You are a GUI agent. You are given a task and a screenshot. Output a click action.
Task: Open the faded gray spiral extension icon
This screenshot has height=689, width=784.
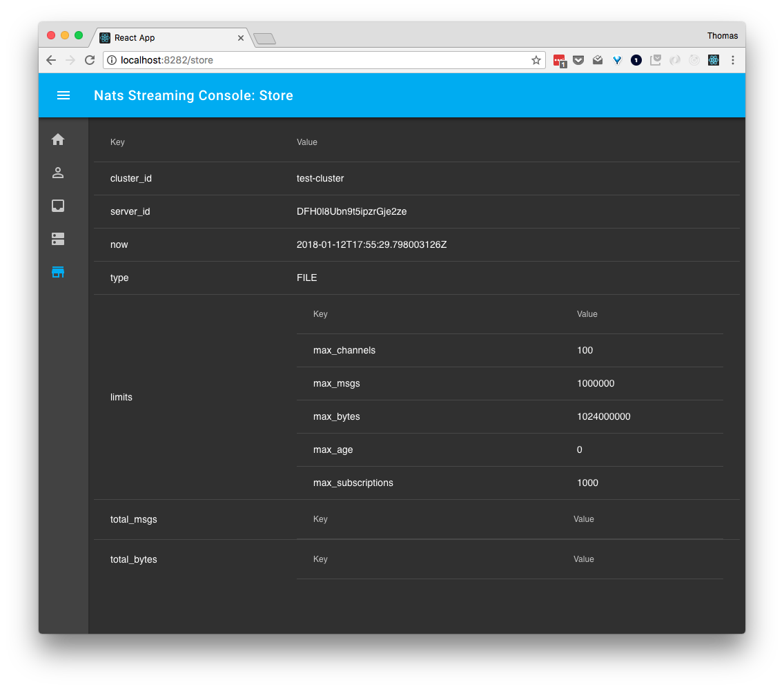point(694,60)
